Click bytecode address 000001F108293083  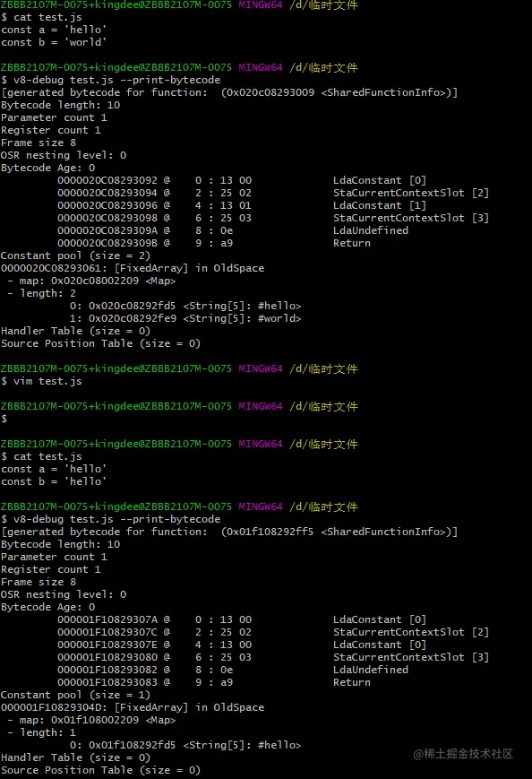pos(107,682)
